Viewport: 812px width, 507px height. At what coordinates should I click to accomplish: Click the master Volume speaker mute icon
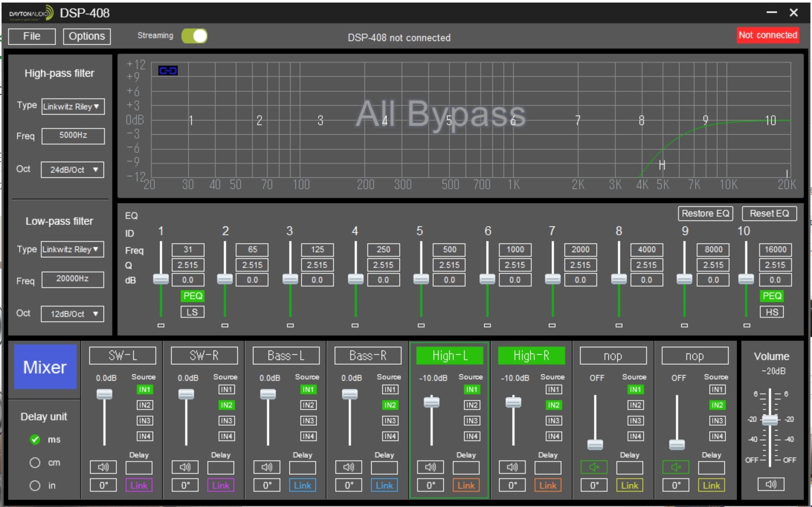(771, 484)
